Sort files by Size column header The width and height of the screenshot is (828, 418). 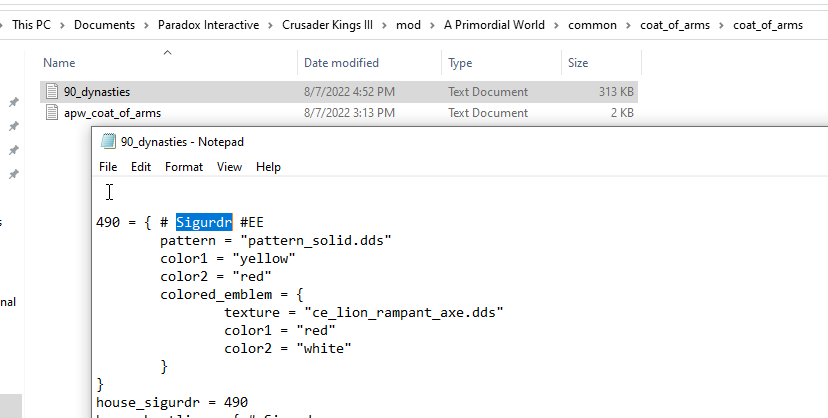pyautogui.click(x=578, y=63)
